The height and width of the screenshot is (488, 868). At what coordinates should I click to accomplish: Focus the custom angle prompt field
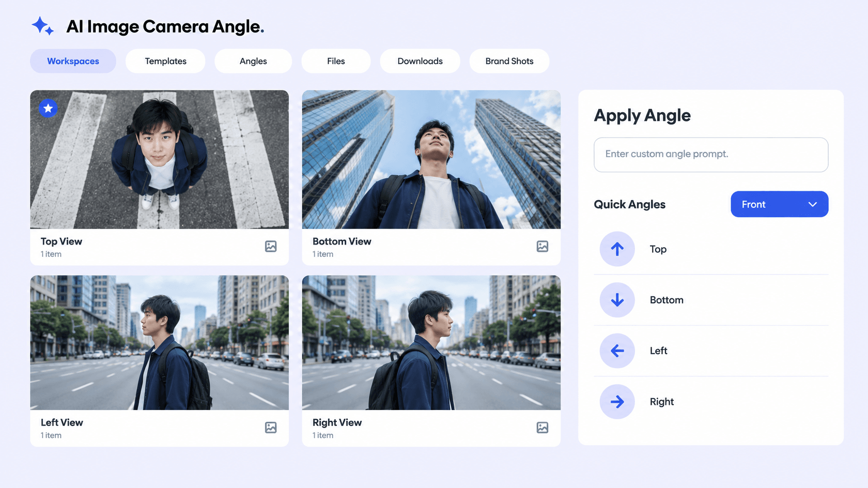pyautogui.click(x=711, y=155)
